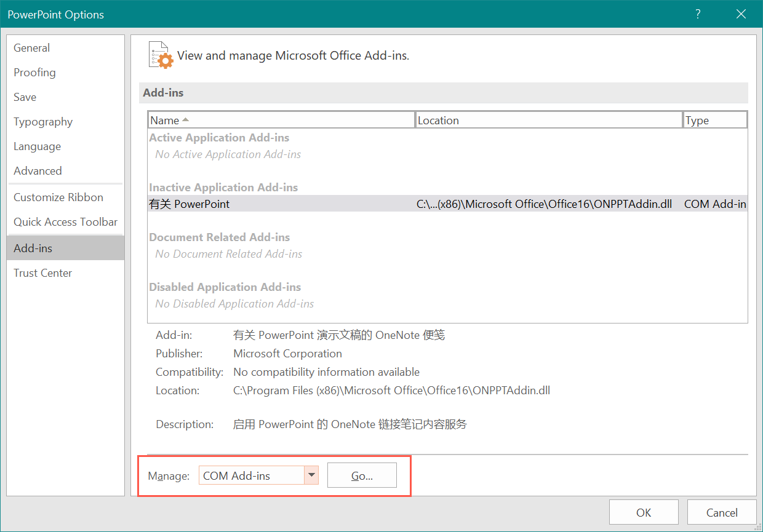Click the Help question mark icon

coord(698,14)
